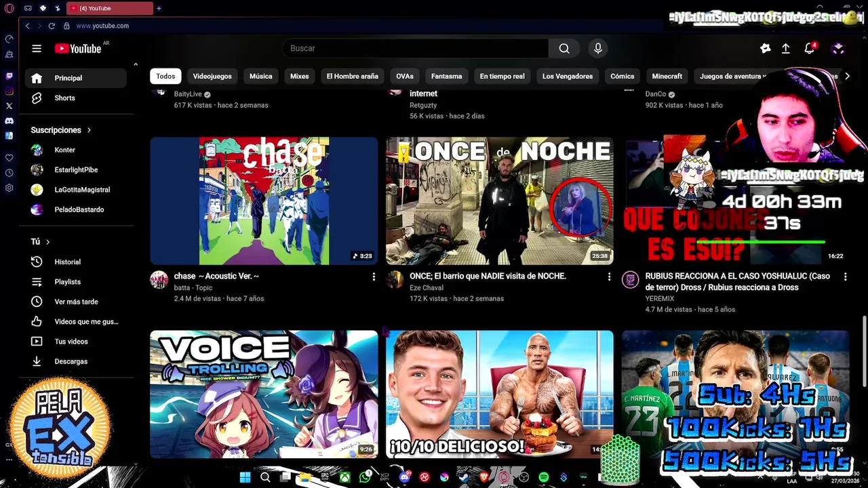Play the Voice Trolling thumbnail
This screenshot has width=868, height=488.
click(x=264, y=394)
